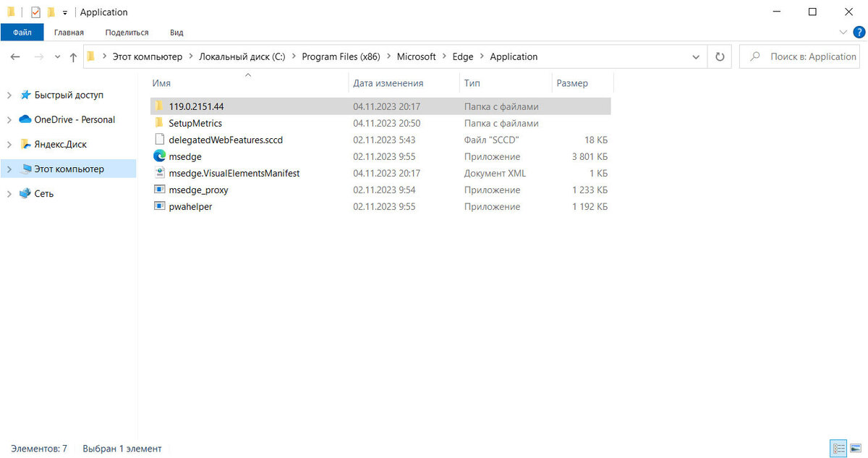Expand Сеть tree node

tap(9, 193)
